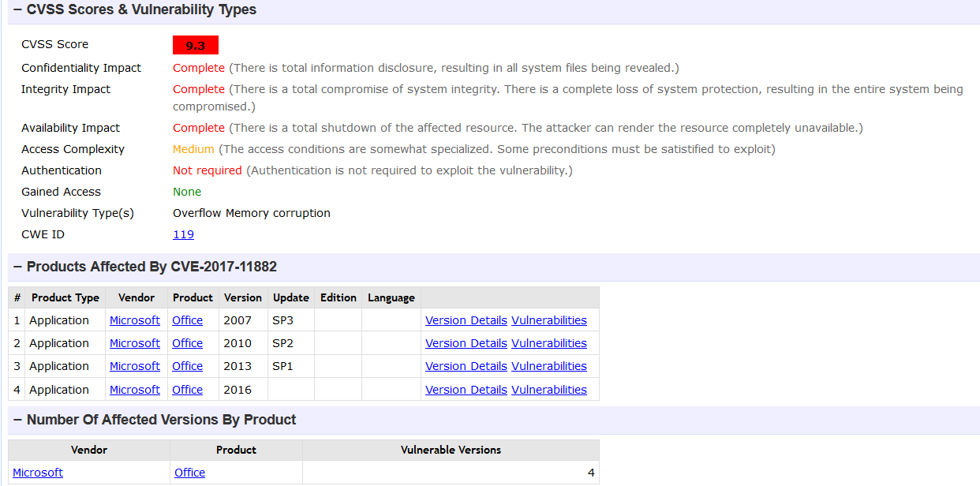View Version Details for Office 2016
Viewport: 980px width, 486px height.
tap(466, 390)
